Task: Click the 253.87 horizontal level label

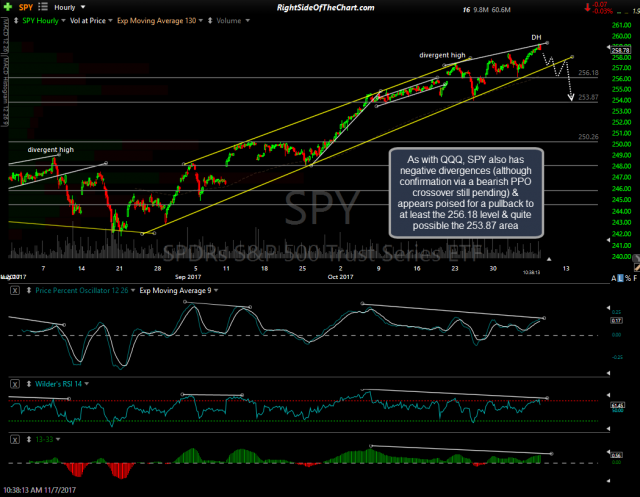Action: [x=588, y=97]
